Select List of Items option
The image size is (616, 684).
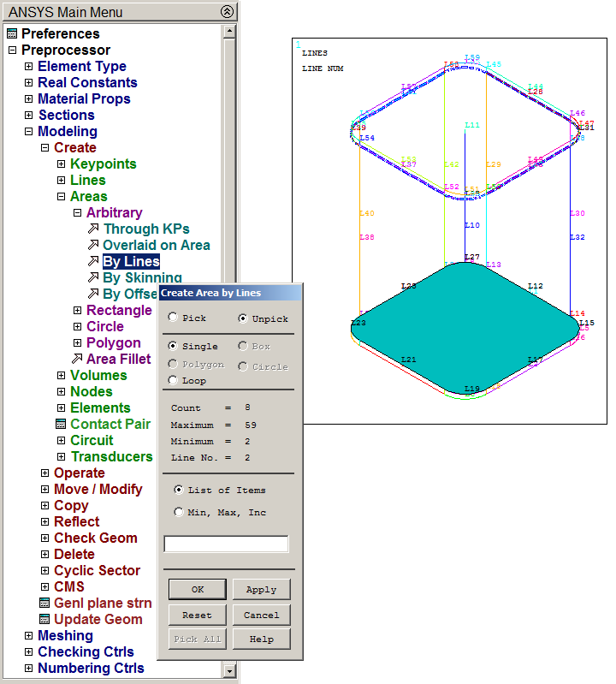coord(178,490)
